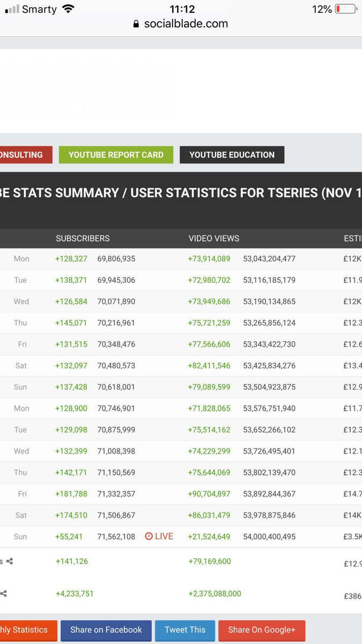Viewport: 362px width, 644px height.
Task: Select views gain +77,566,606
Action: point(209,344)
